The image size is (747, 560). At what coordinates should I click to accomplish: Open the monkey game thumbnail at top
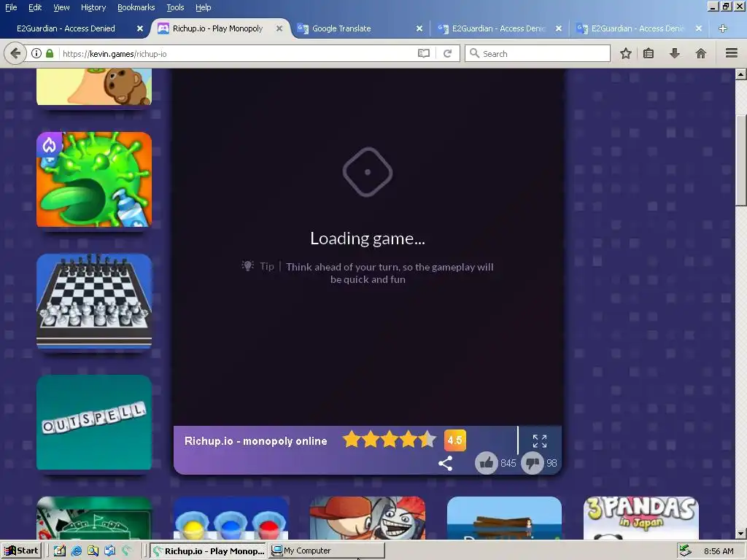tap(94, 87)
